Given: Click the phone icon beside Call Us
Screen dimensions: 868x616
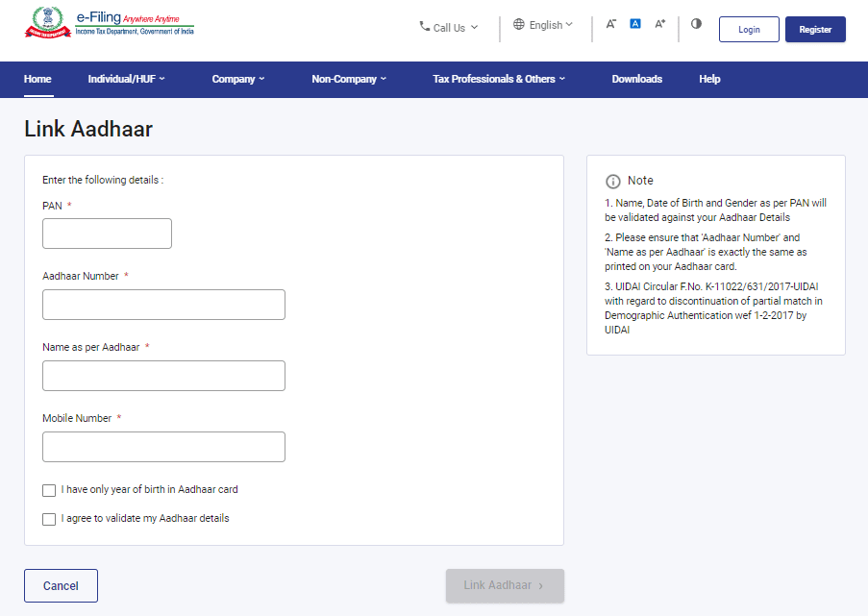Looking at the screenshot, I should (x=425, y=26).
